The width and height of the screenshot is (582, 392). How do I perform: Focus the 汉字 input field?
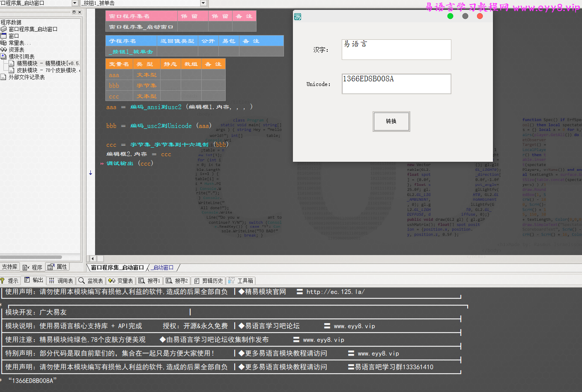[397, 50]
